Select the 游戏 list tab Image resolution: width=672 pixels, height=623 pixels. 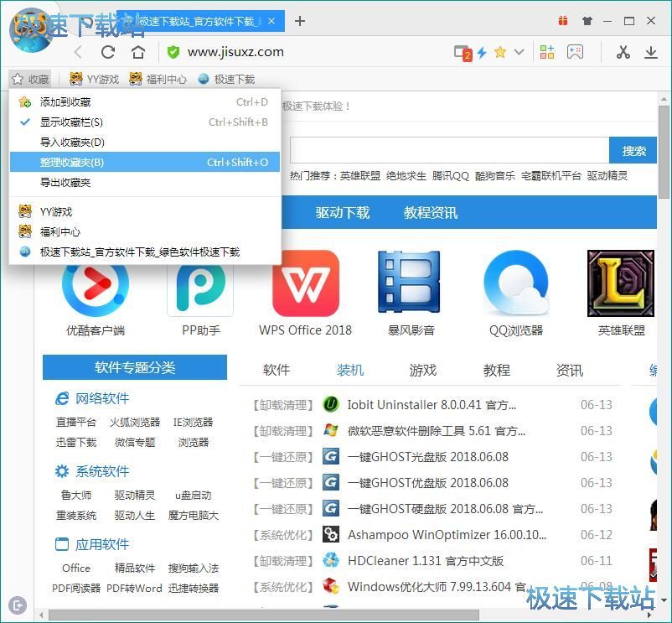click(x=422, y=370)
